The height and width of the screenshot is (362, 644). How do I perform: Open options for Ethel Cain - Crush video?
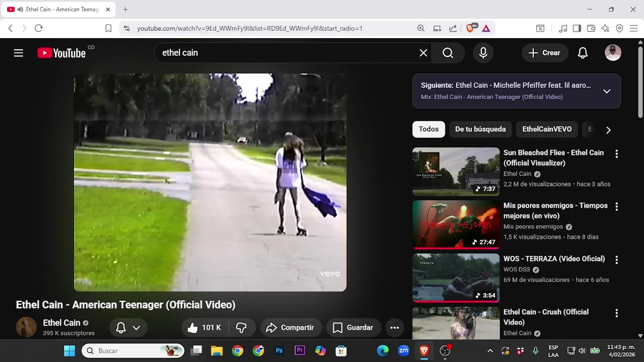click(x=616, y=313)
